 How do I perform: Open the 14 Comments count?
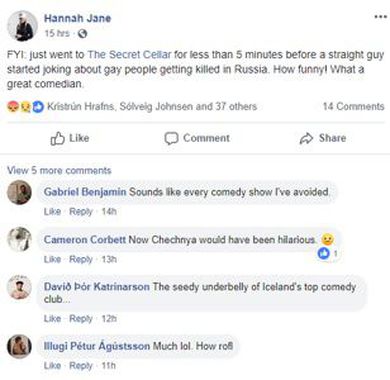pyautogui.click(x=353, y=106)
